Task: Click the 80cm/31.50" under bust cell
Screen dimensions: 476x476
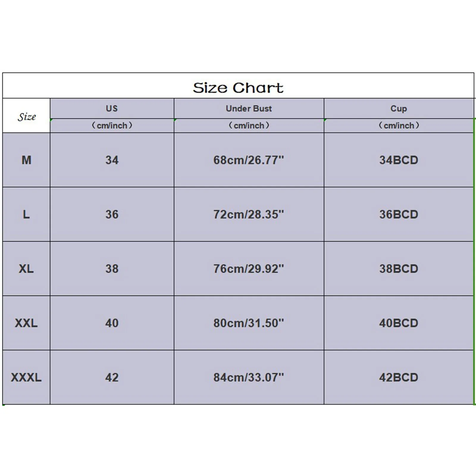Action: [249, 323]
